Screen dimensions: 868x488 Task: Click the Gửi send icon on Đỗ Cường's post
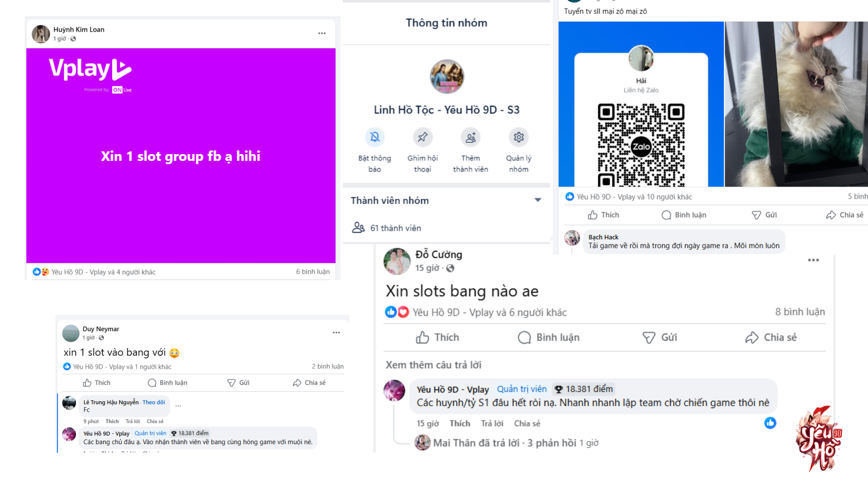pos(649,338)
